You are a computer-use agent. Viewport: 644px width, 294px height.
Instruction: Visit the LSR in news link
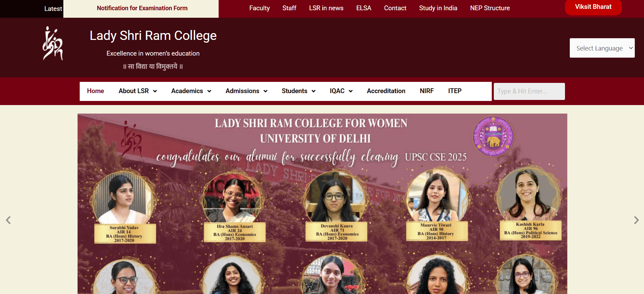(x=326, y=8)
